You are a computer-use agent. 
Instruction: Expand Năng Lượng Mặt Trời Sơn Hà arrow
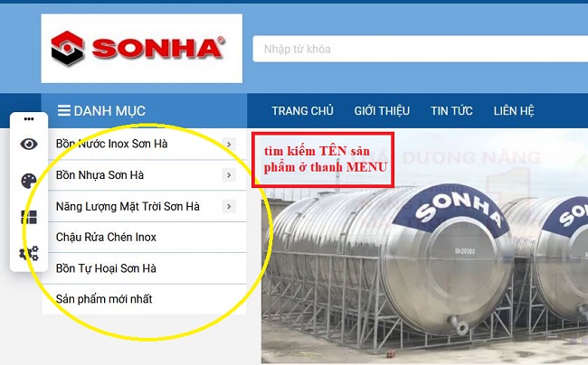pos(229,206)
